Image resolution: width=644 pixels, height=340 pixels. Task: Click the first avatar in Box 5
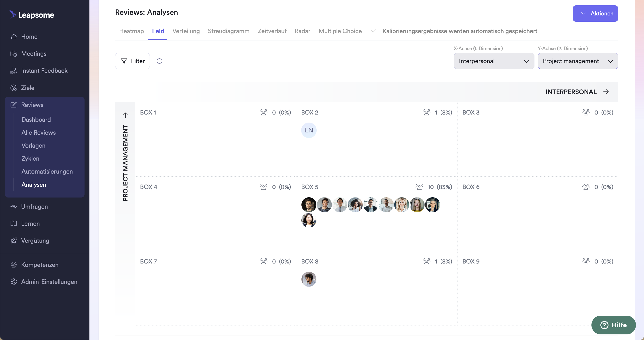pos(309,205)
